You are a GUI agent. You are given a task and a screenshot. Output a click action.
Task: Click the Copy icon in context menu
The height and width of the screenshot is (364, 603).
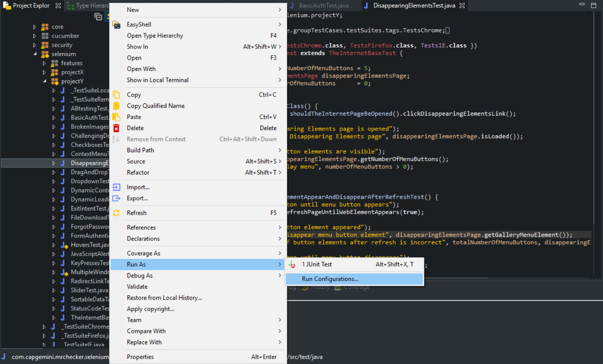click(116, 95)
